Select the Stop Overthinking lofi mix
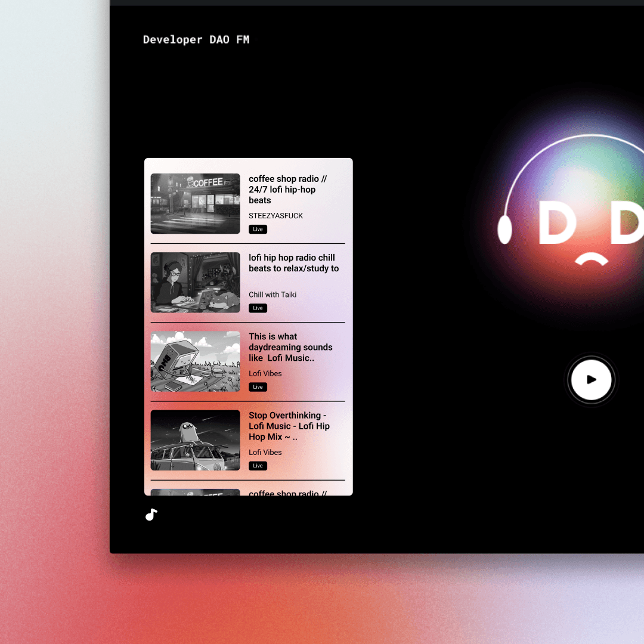Screen dimensions: 644x644 pos(289,426)
